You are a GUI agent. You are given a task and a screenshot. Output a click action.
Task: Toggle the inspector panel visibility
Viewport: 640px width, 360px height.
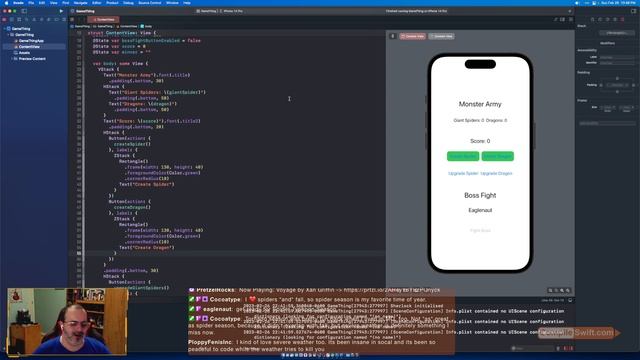tap(633, 11)
